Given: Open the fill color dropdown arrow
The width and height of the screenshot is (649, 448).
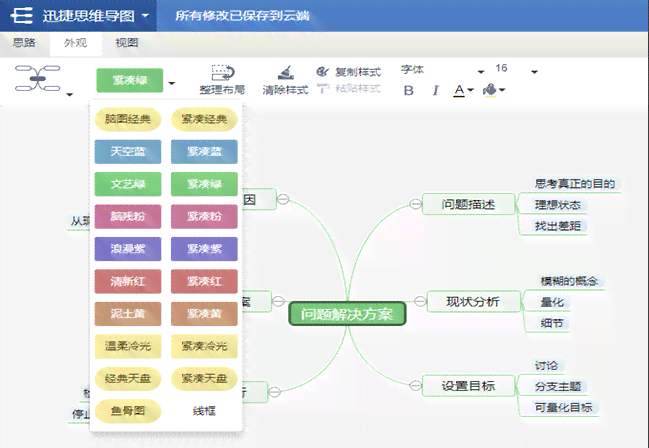Looking at the screenshot, I should [x=502, y=90].
